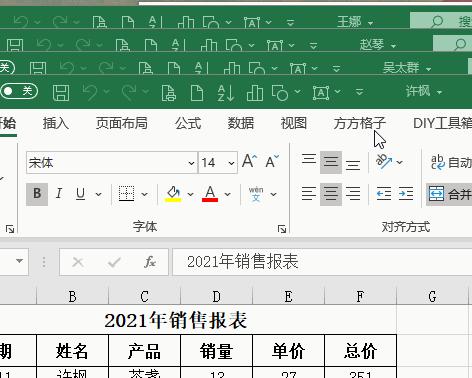Image resolution: width=472 pixels, height=378 pixels.
Task: Toggle the merge cells 合并 button
Action: tap(449, 194)
